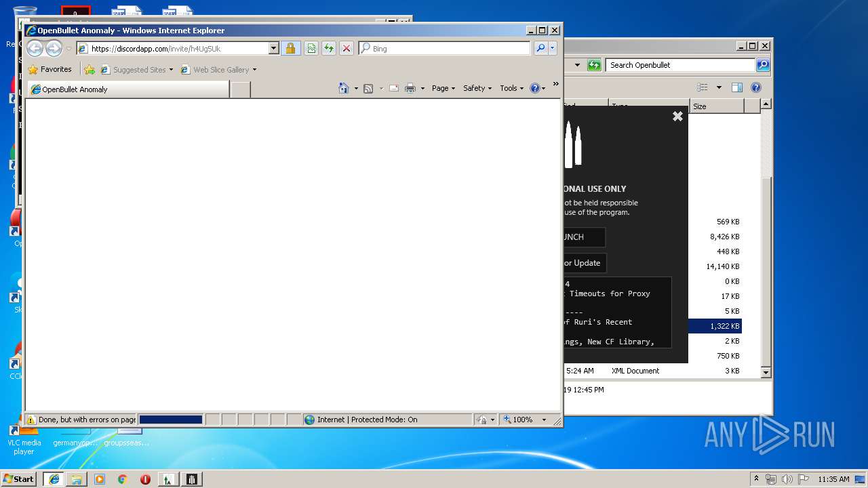Click the security lock icon beside the address bar

[x=290, y=48]
